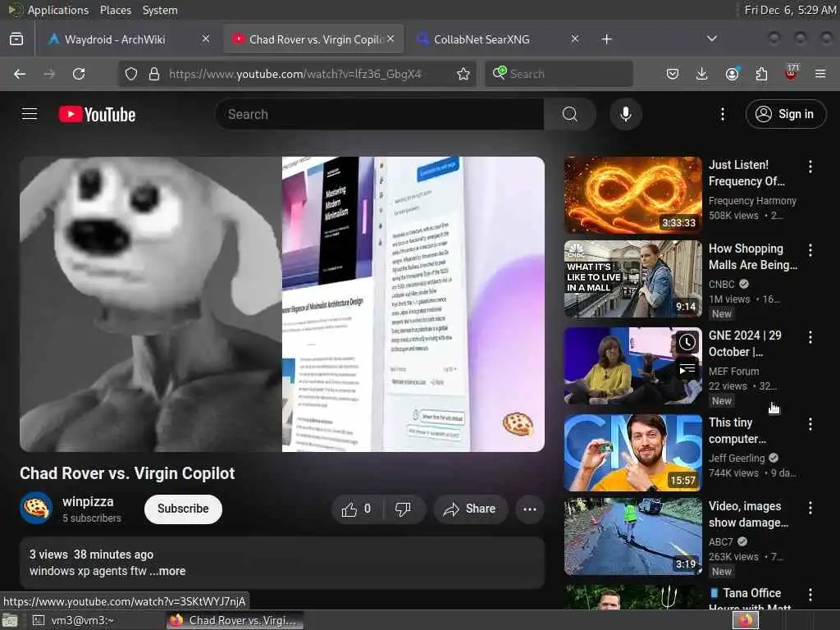Open new tab with plus button

pos(606,39)
